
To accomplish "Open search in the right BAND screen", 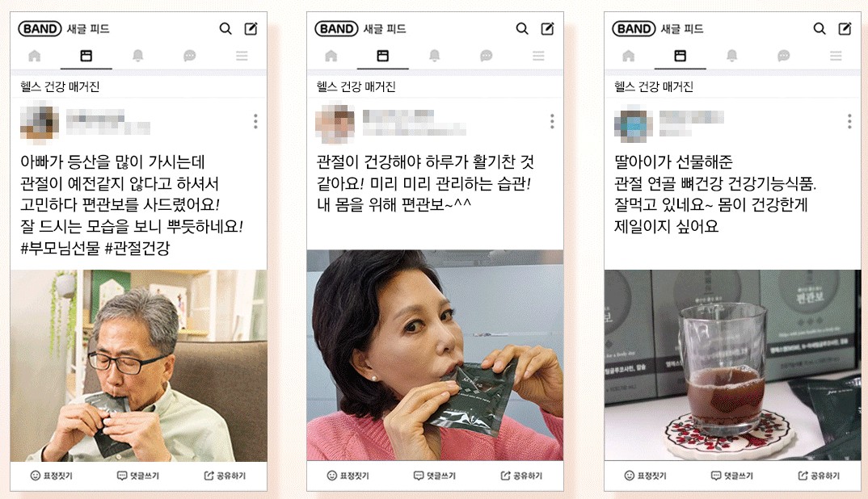I will pos(820,29).
